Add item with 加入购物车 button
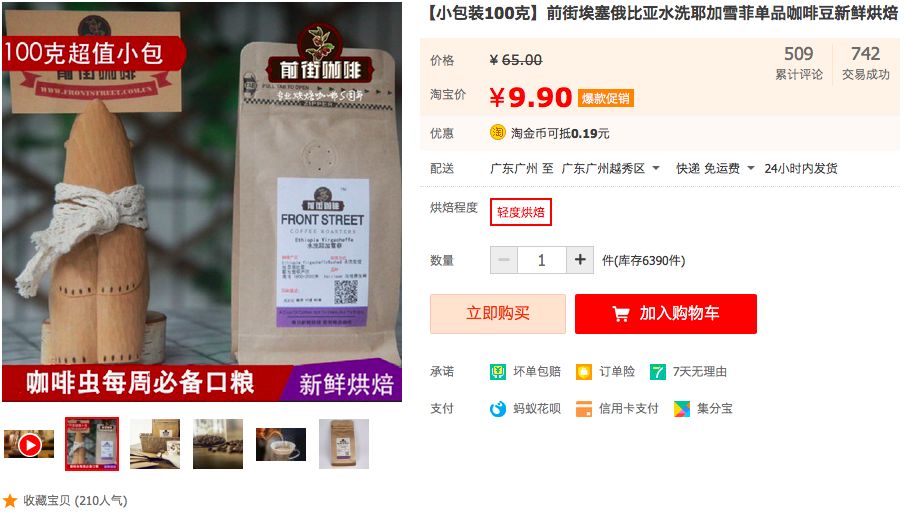The image size is (904, 518). 666,314
